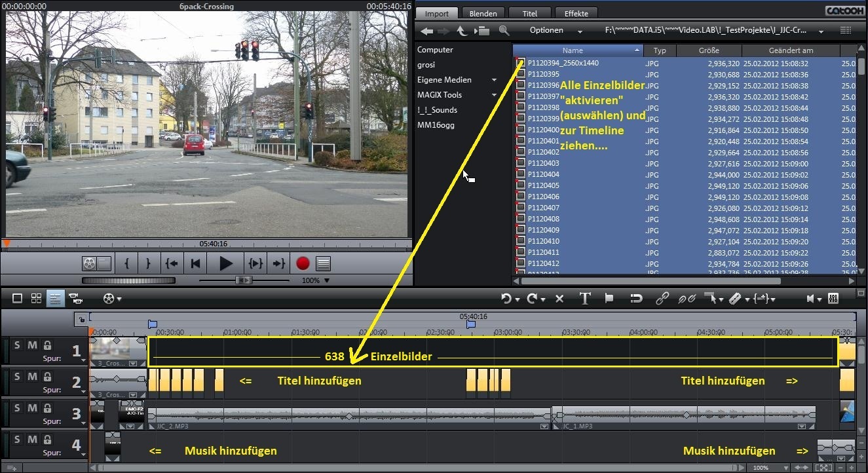Select file P1120405 in the list
This screenshot has height=473, width=868.
[x=544, y=186]
